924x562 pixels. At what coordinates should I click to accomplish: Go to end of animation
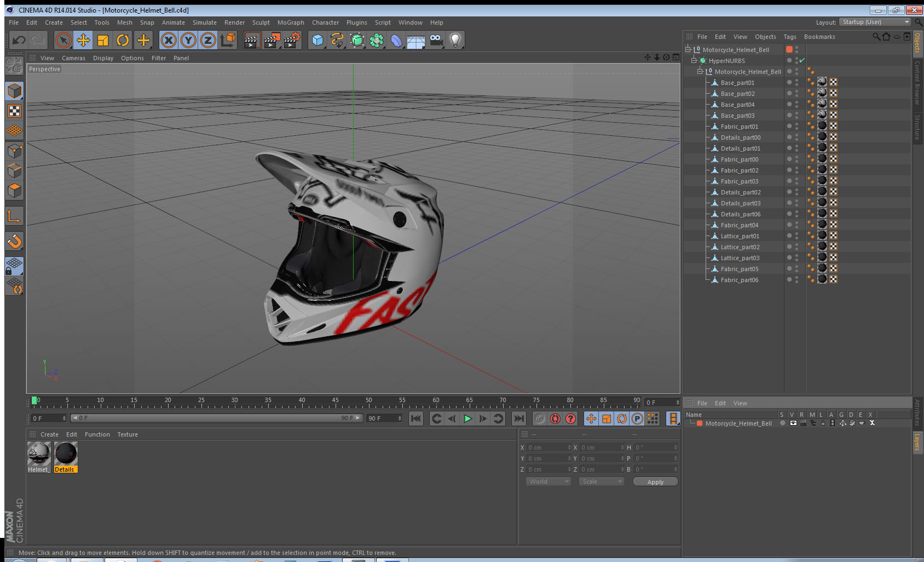(x=518, y=418)
